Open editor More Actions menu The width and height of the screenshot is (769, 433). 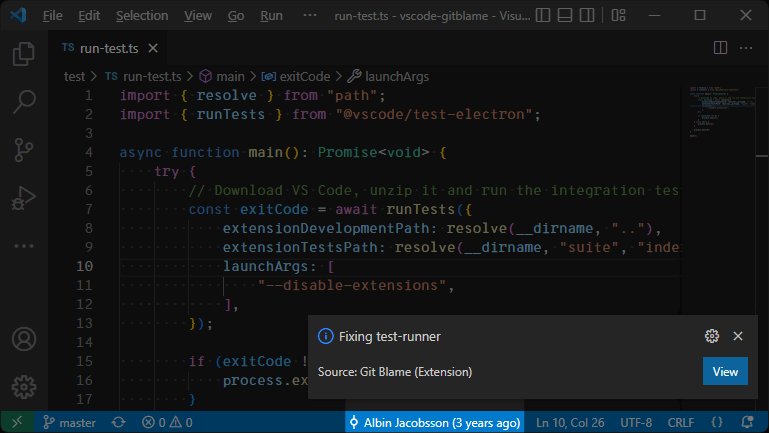[x=746, y=48]
